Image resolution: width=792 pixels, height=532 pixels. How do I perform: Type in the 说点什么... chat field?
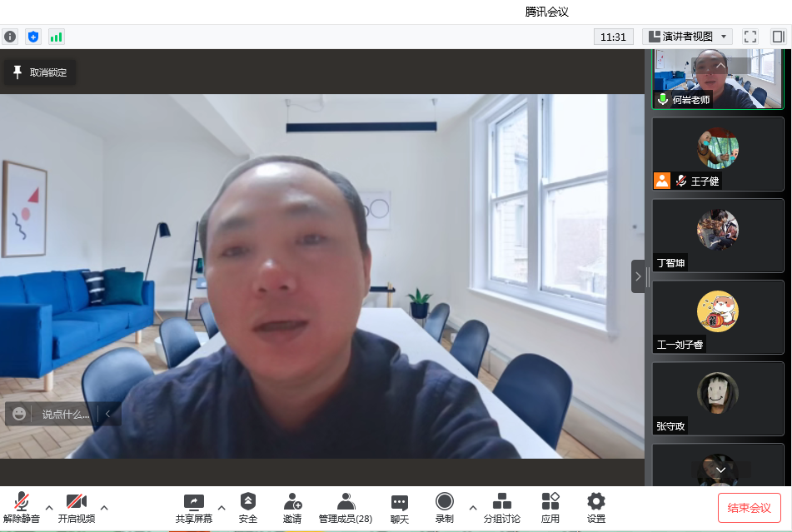click(x=66, y=415)
